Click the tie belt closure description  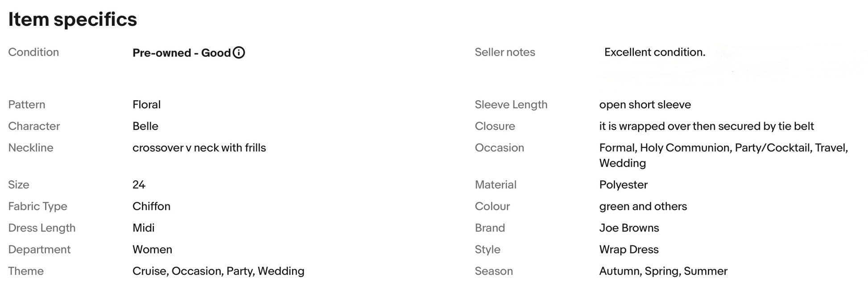click(706, 126)
